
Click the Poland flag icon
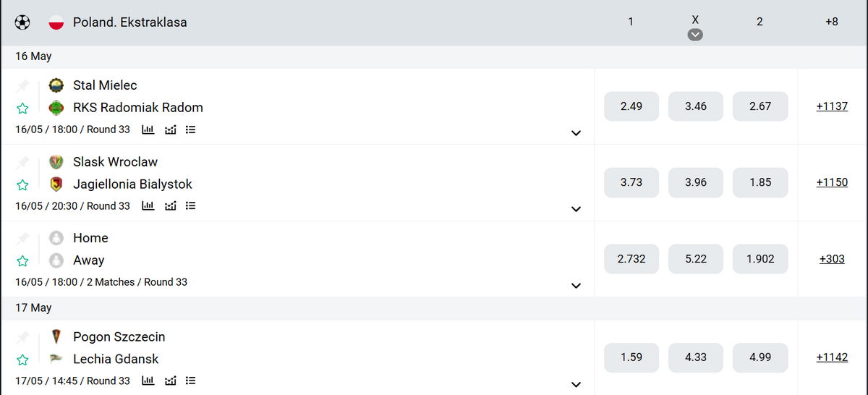[x=56, y=22]
